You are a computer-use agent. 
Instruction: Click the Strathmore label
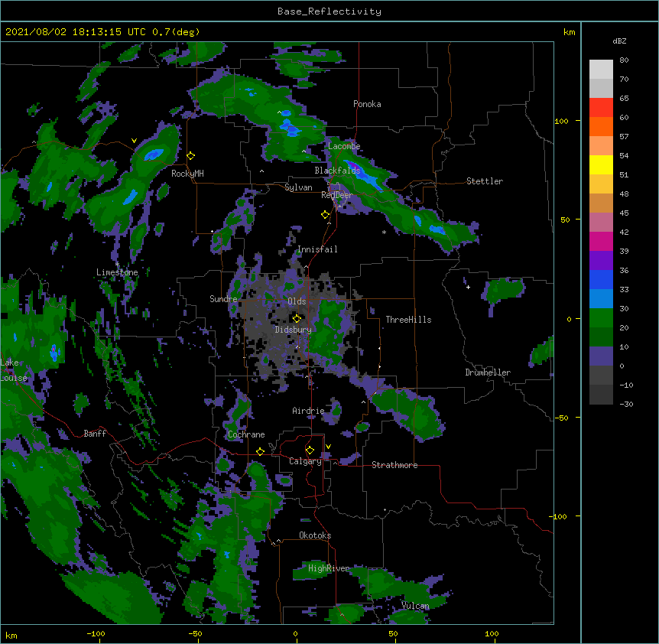(x=394, y=465)
